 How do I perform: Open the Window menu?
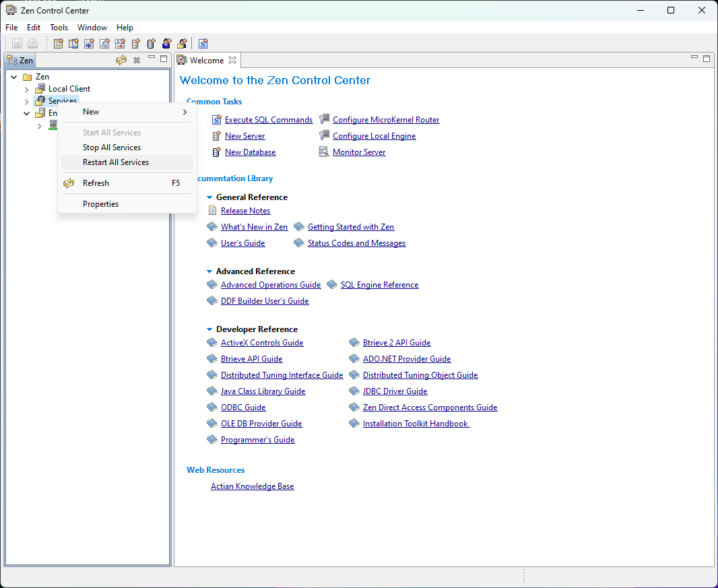(x=92, y=28)
